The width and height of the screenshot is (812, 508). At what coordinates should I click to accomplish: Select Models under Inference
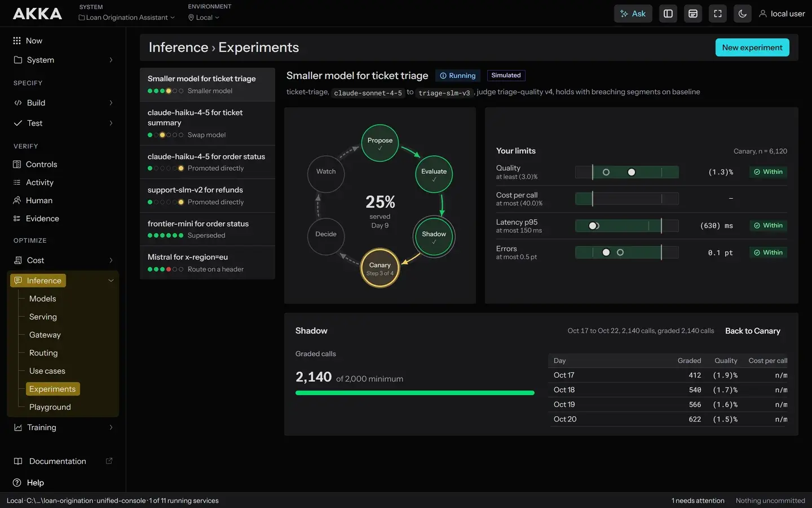coord(43,299)
